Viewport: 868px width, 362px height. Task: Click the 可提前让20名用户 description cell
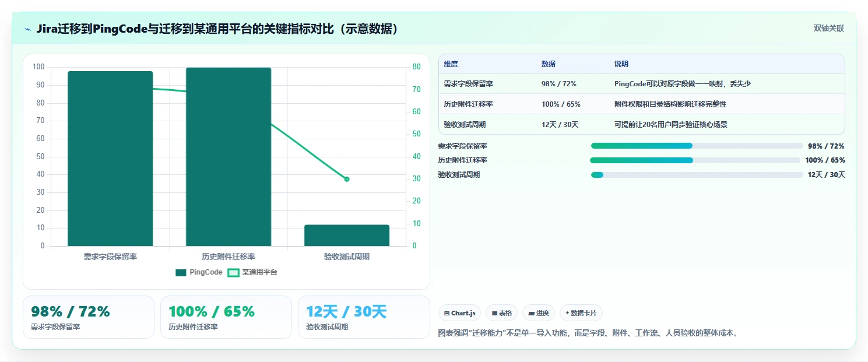click(x=670, y=125)
